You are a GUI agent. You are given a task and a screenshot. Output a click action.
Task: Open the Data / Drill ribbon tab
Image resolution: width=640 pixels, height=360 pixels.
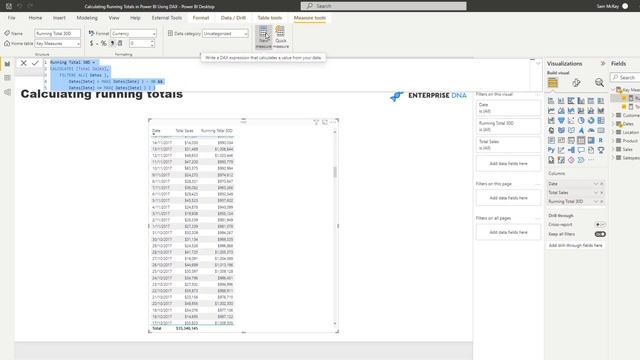[233, 18]
